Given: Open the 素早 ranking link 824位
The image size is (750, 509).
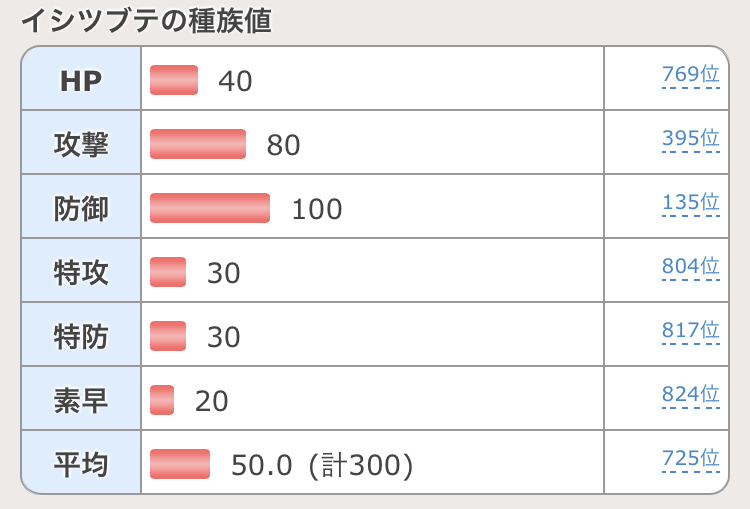Looking at the screenshot, I should (x=690, y=395).
